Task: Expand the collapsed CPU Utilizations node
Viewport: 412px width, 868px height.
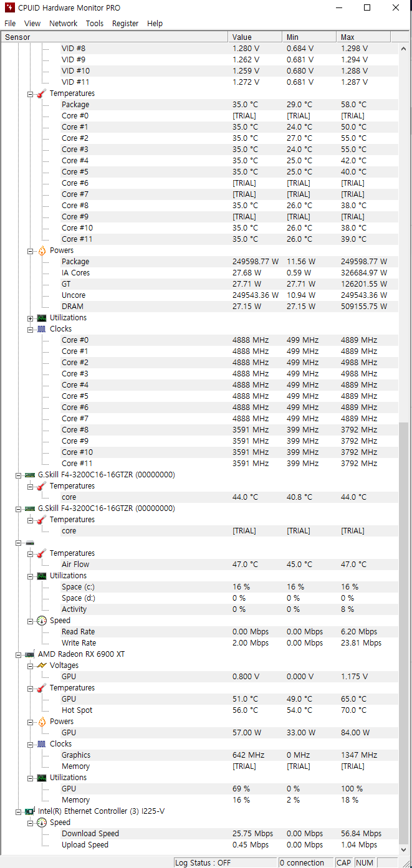Action: (x=30, y=318)
